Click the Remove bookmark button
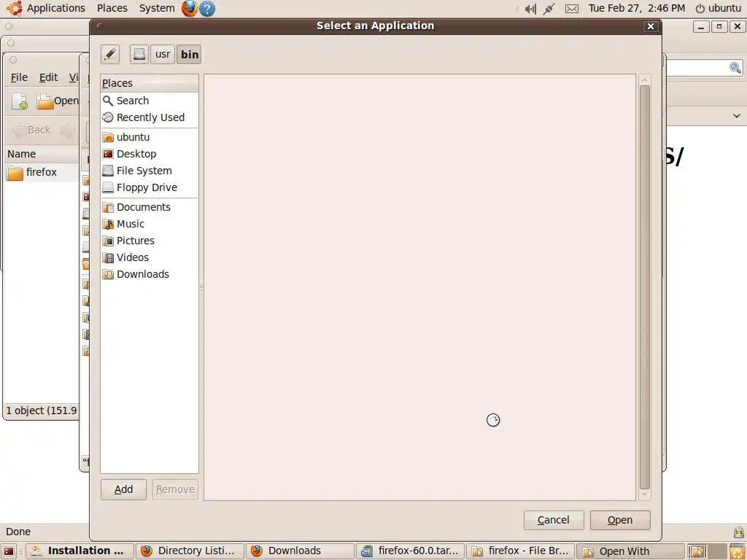Screen dimensions: 747x560 point(175,489)
